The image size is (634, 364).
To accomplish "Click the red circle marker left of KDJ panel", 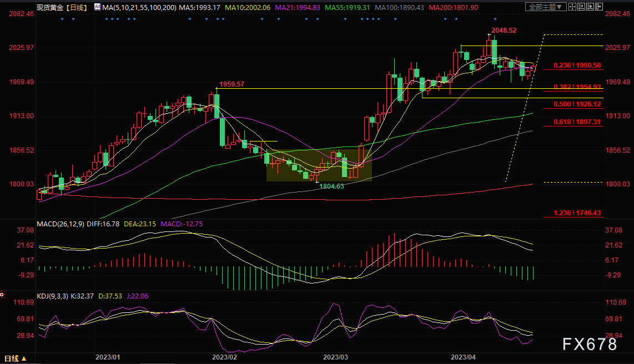I will pos(2,295).
